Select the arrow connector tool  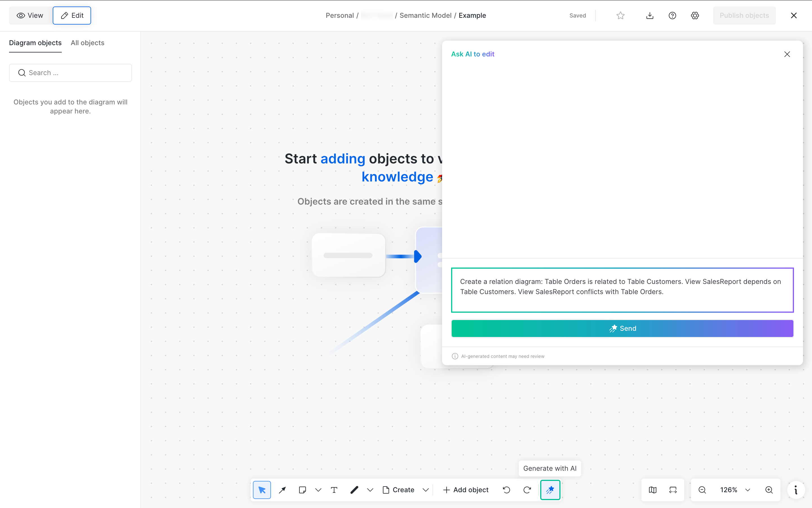click(282, 490)
